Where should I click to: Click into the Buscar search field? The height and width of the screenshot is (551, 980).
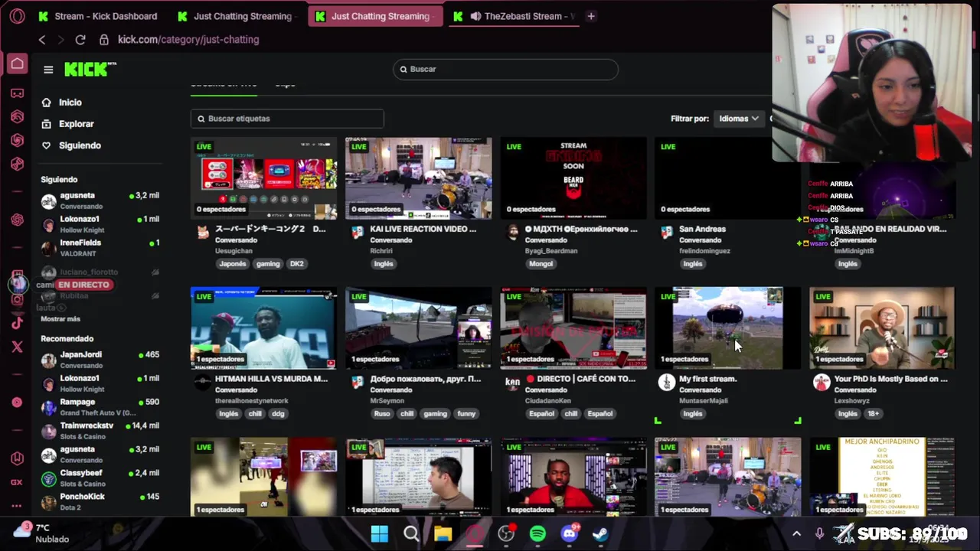(505, 69)
